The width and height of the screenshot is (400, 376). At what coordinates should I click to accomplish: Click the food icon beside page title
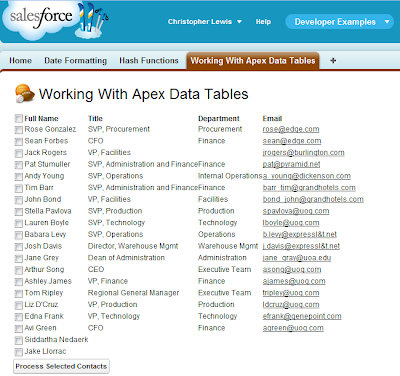click(x=25, y=93)
